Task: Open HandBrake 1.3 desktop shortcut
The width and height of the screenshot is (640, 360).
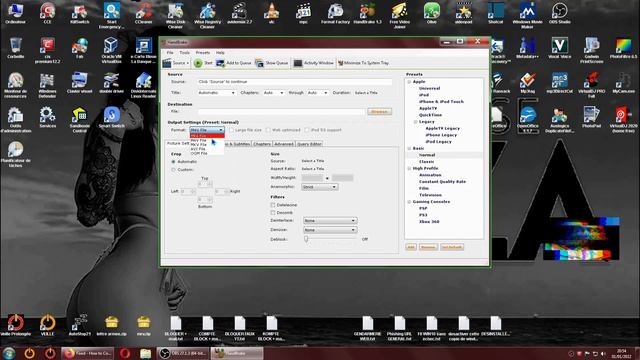Action: tap(367, 13)
